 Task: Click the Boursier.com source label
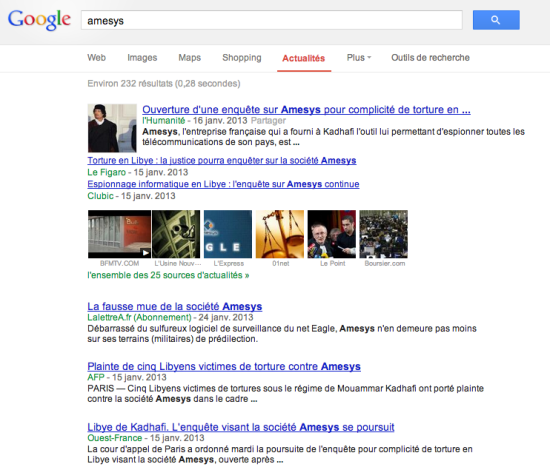point(384,263)
